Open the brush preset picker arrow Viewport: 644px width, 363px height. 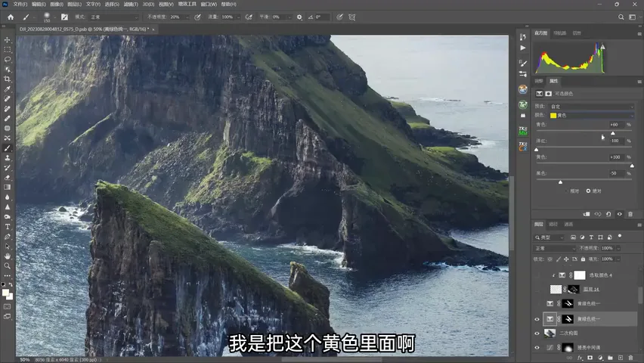54,17
